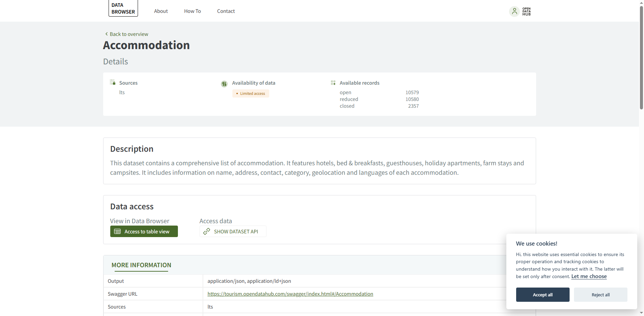Click the link icon inside SHOW DATASET API
The image size is (644, 316).
click(206, 231)
